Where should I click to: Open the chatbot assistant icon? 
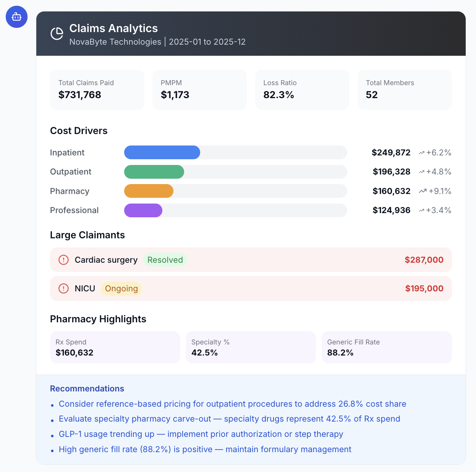coord(16,17)
